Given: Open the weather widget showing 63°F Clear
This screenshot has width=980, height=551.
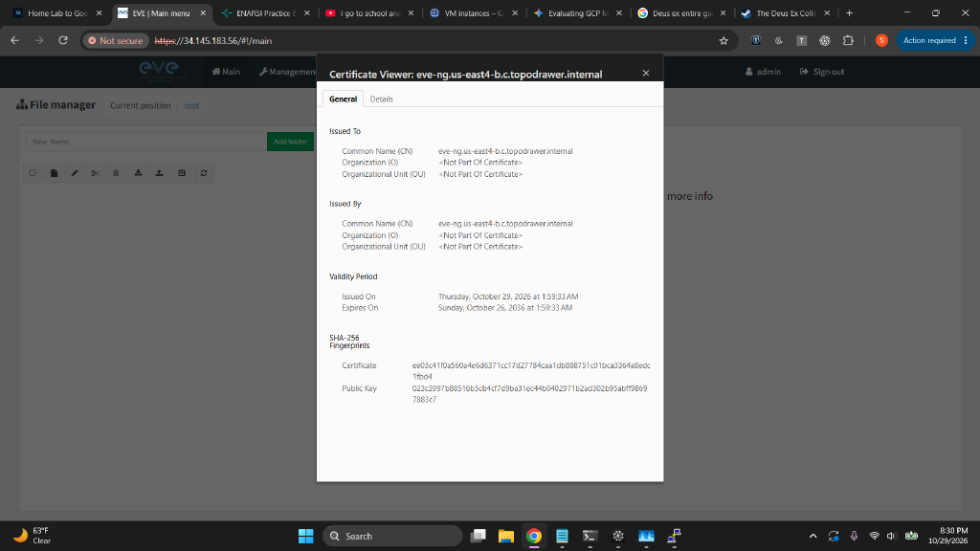Looking at the screenshot, I should tap(33, 536).
